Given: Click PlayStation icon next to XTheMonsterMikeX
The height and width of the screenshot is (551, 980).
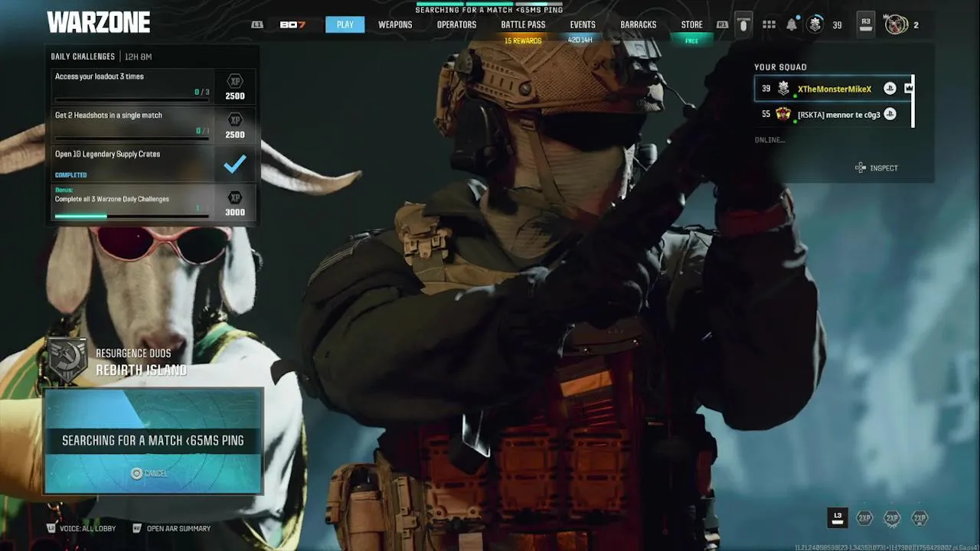Looking at the screenshot, I should 890,89.
